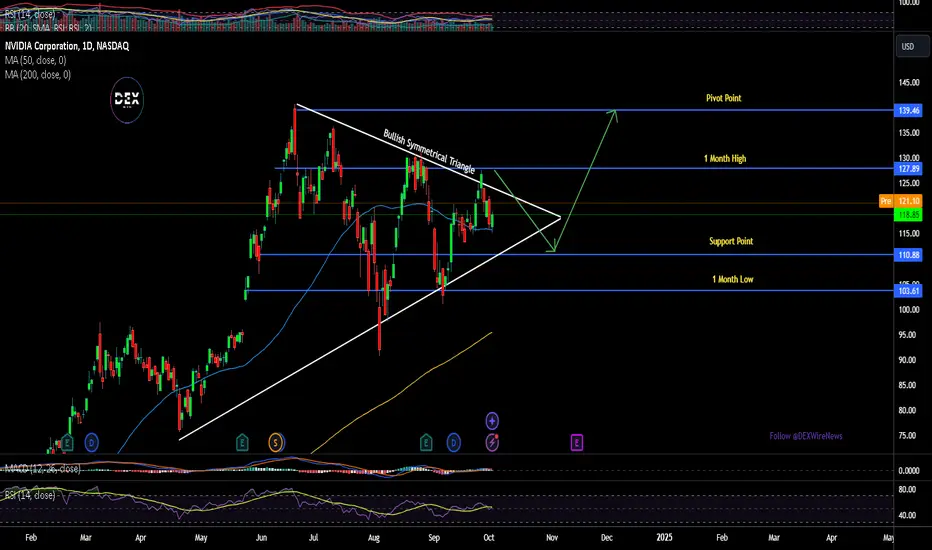This screenshot has width=932, height=550.
Task: Click 95.00 on the price scale
Action: (909, 335)
